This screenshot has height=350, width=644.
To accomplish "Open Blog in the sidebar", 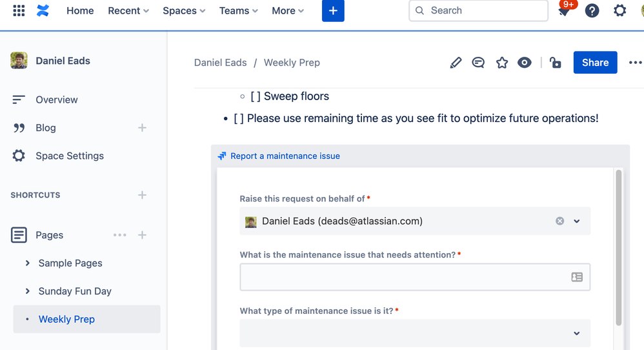I will (46, 128).
